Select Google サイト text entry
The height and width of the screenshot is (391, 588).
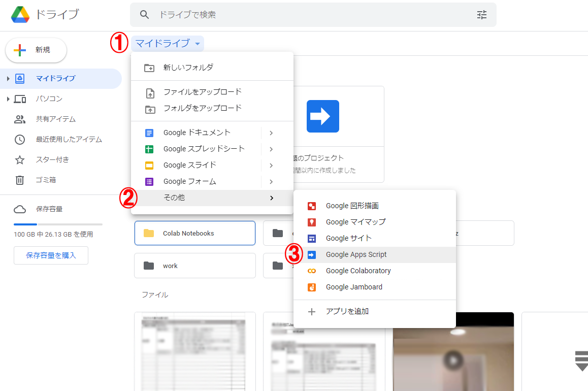[x=348, y=238]
